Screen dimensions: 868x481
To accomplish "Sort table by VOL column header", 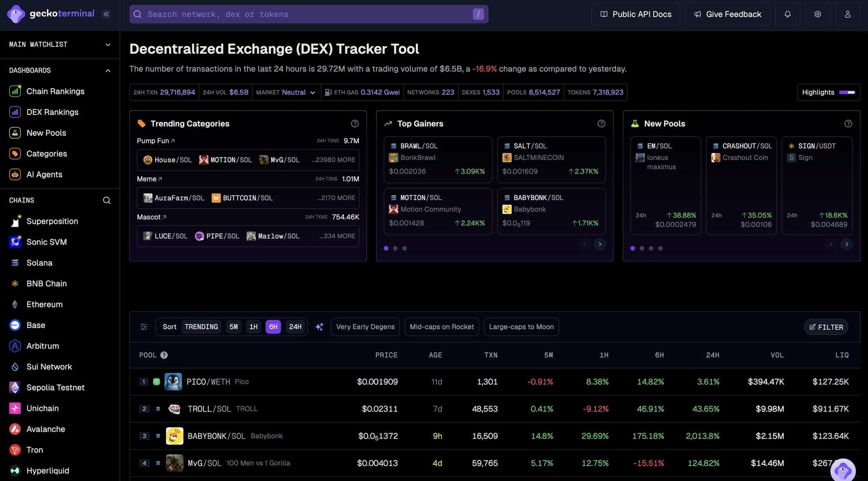I will (777, 355).
